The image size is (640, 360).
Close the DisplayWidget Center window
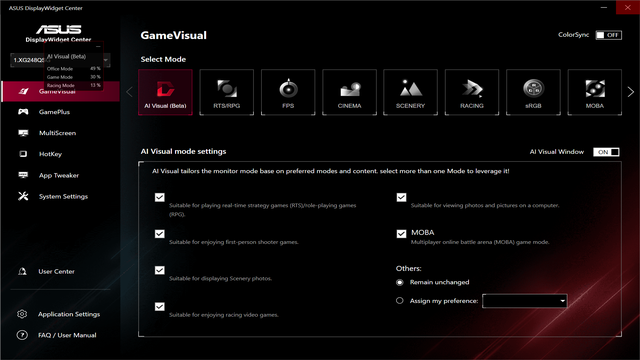coord(628,7)
